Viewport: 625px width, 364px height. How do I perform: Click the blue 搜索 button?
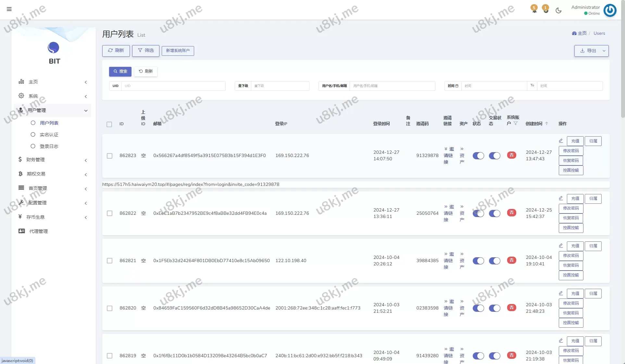tap(120, 71)
